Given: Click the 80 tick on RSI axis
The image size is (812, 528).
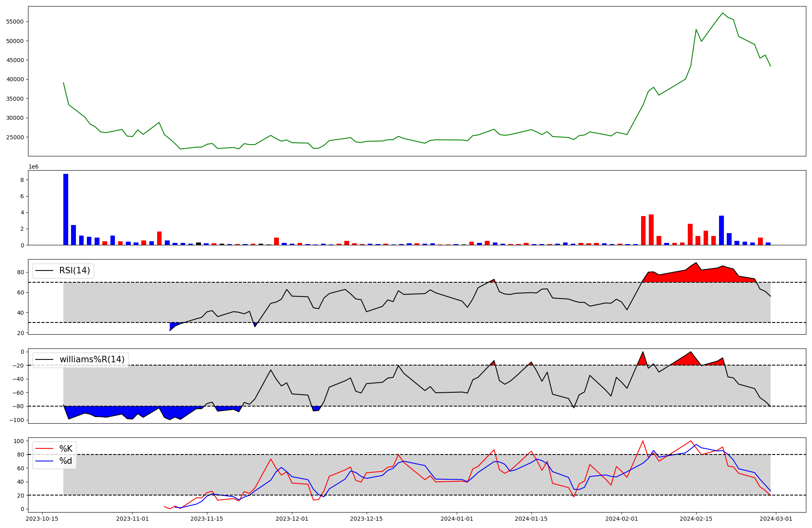Looking at the screenshot, I should (20, 272).
